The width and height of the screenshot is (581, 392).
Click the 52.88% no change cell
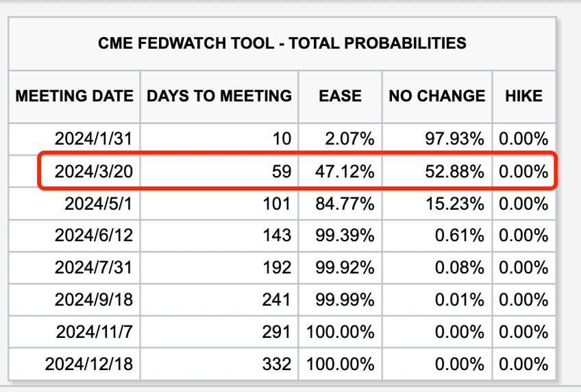[454, 171]
